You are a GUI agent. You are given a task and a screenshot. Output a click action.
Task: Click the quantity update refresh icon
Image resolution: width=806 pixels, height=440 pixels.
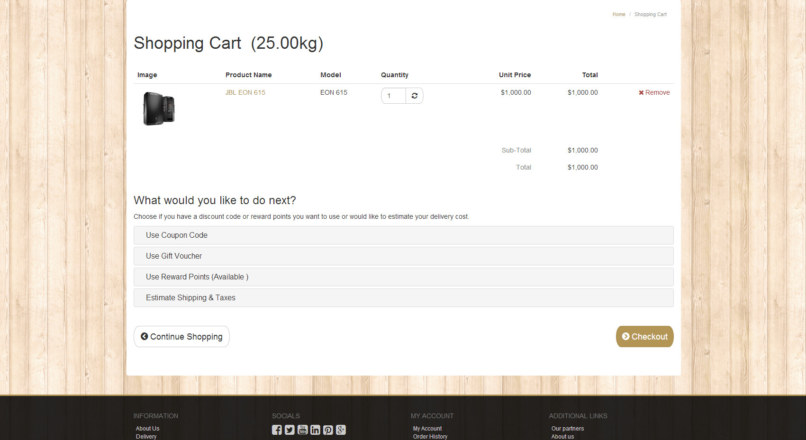click(414, 96)
